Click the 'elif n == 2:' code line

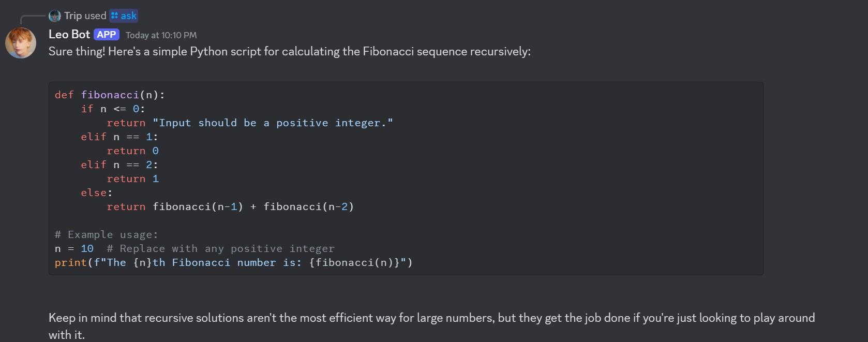click(x=119, y=165)
